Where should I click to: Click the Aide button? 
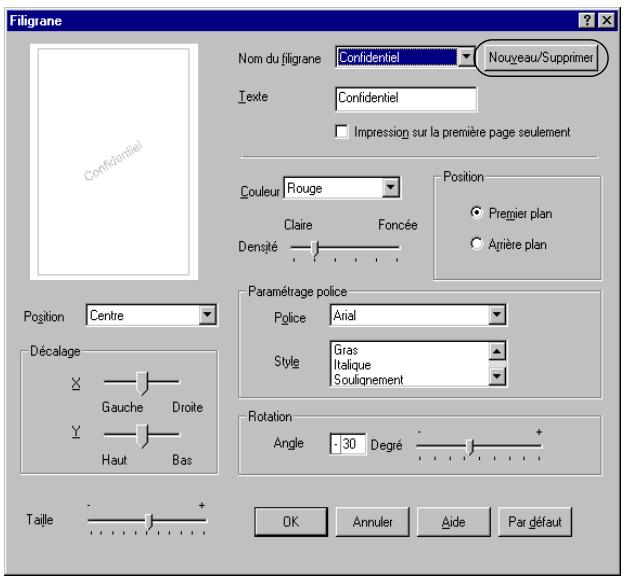click(454, 522)
